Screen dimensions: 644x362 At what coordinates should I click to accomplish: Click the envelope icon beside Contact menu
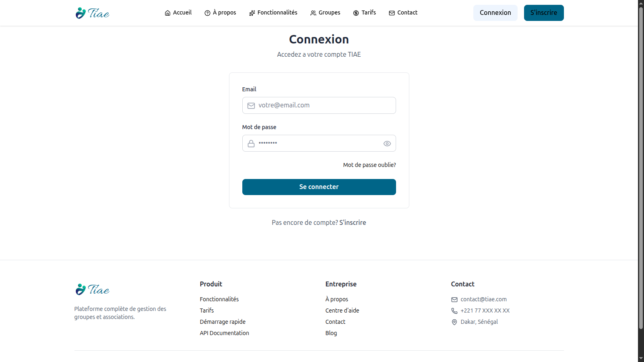[x=392, y=13]
